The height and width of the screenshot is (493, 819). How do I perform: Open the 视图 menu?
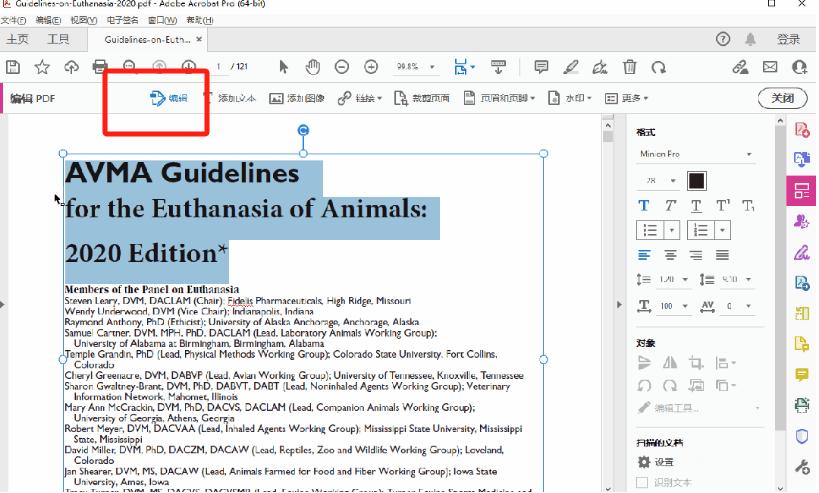(84, 20)
